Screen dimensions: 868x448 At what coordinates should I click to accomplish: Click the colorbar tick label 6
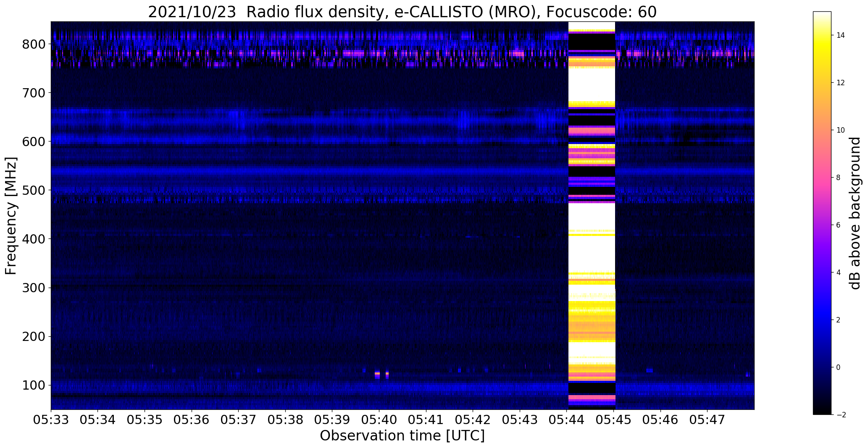point(839,225)
